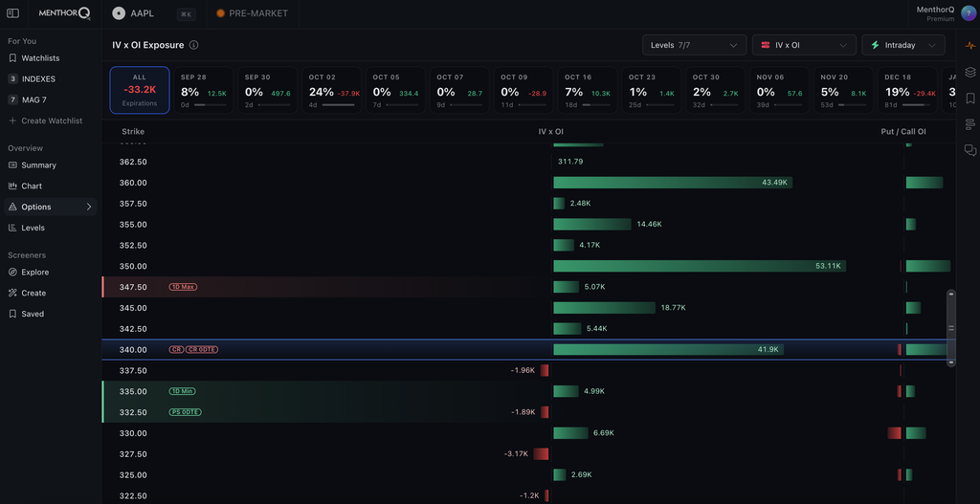Click the Summary icon in sidebar
This screenshot has width=980, height=504.
[x=12, y=165]
